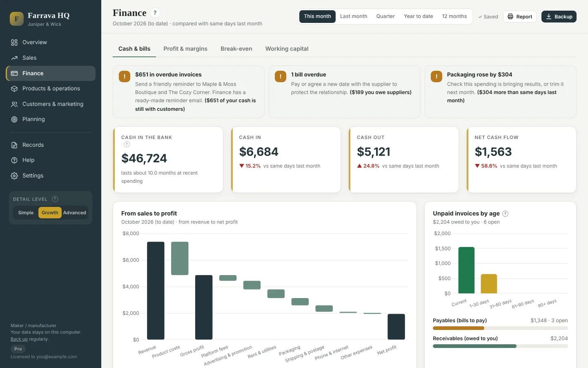Image resolution: width=588 pixels, height=368 pixels.
Task: Click the Net Cash Flow card
Action: 521,159
